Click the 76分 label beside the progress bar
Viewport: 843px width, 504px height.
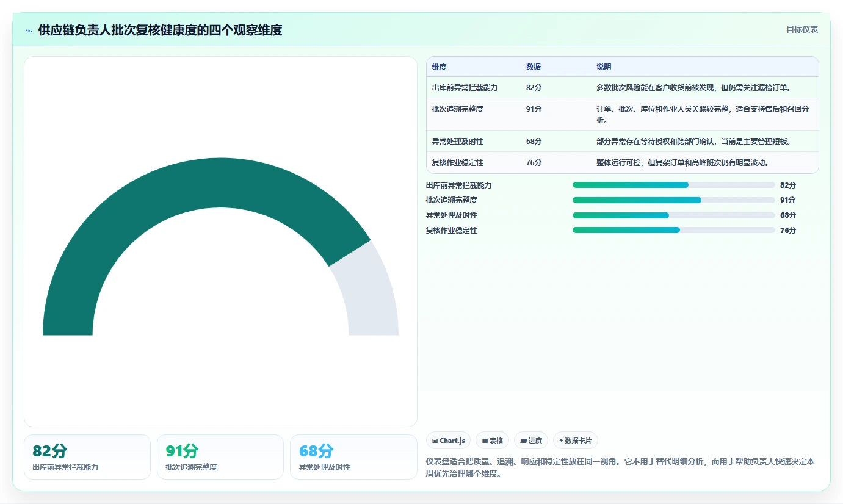point(788,231)
